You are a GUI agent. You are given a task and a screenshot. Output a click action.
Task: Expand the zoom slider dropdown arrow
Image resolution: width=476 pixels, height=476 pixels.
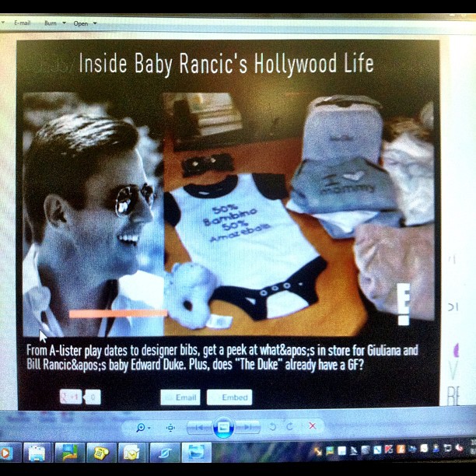149,428
